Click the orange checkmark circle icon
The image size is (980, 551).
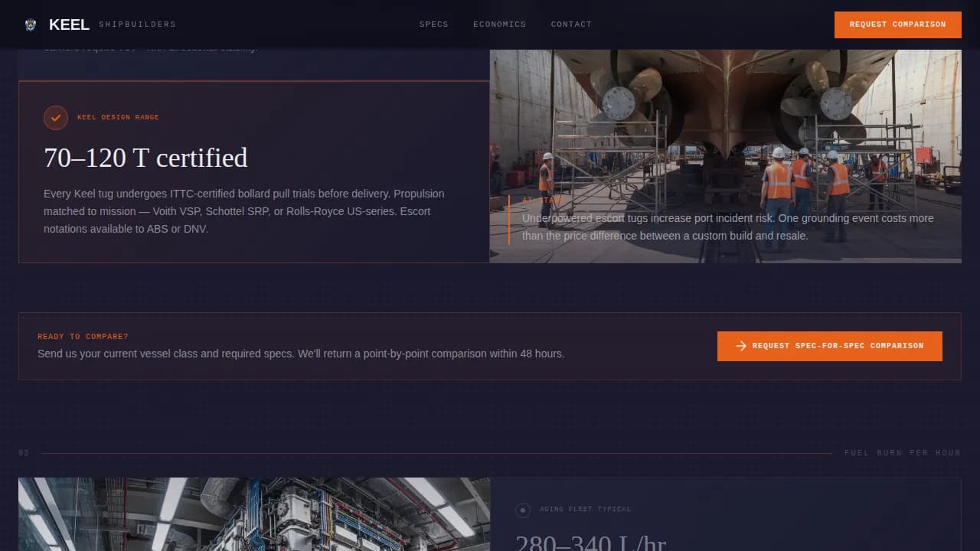click(56, 118)
